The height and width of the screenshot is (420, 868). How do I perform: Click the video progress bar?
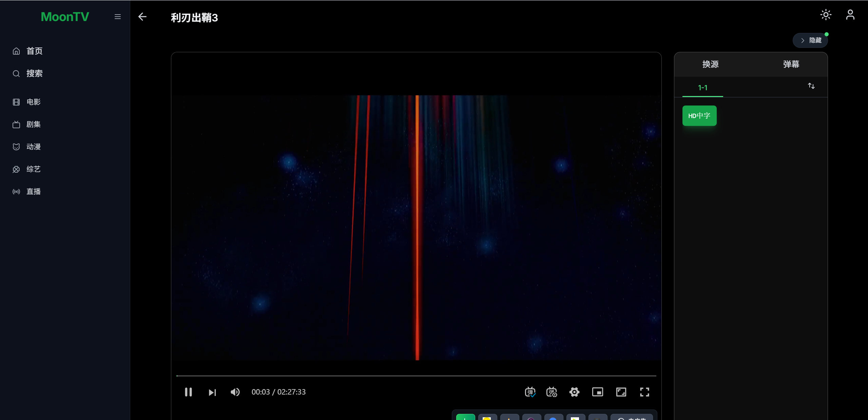coord(416,376)
